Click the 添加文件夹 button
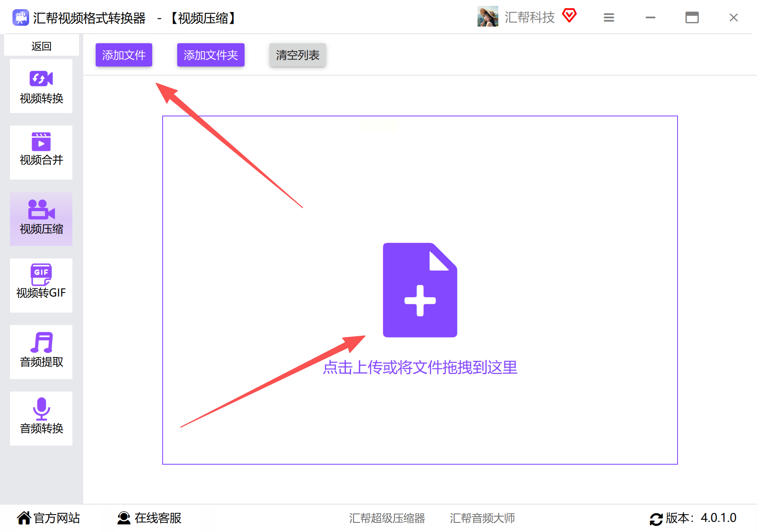Screen dimensions: 757x532 click(211, 55)
